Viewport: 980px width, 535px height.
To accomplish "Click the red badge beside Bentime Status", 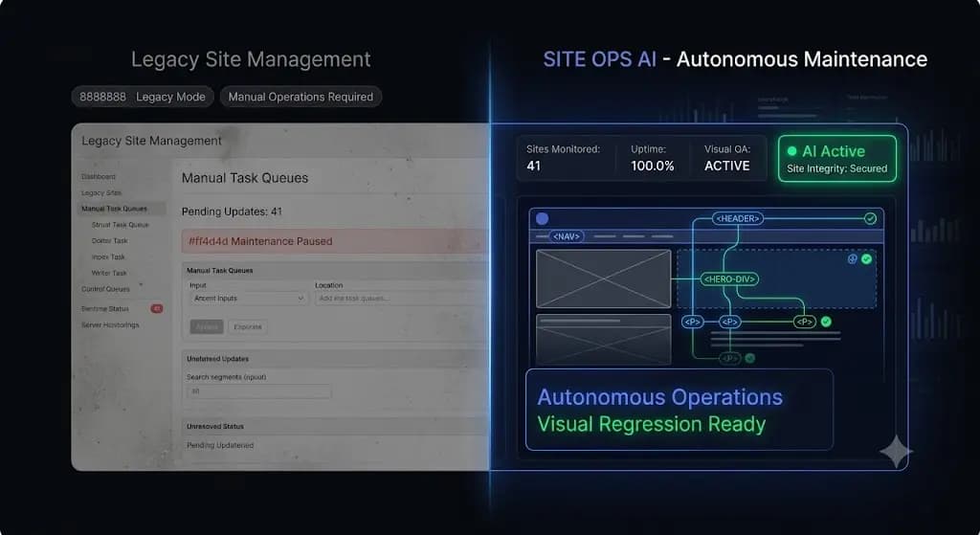I will (156, 309).
